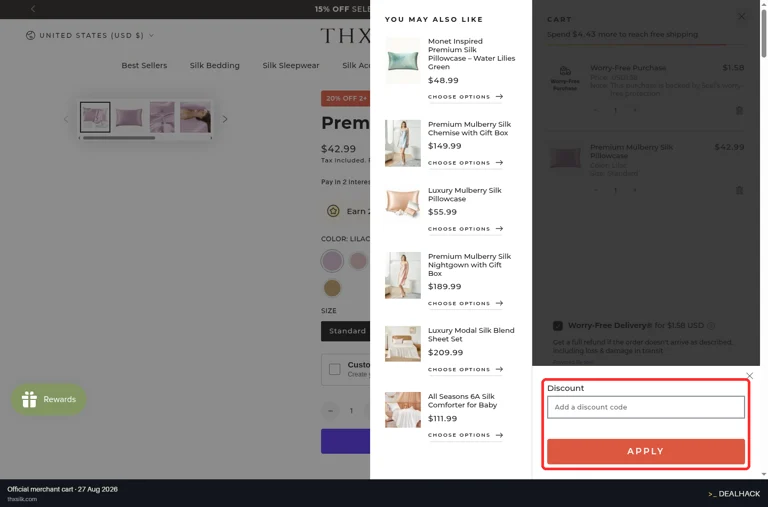Select the second pillowcase gallery thumbnail
This screenshot has height=507, width=768.
click(129, 117)
